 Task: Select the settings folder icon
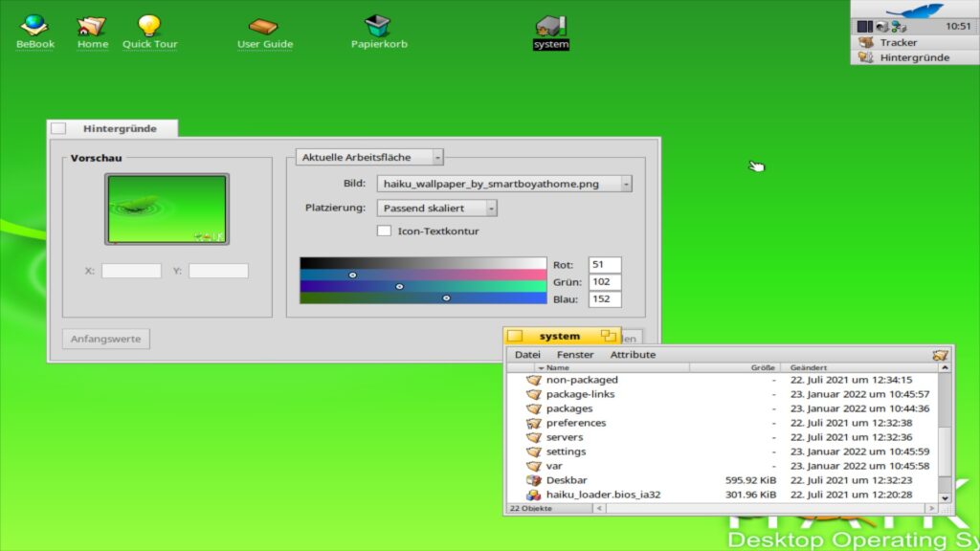pyautogui.click(x=533, y=452)
